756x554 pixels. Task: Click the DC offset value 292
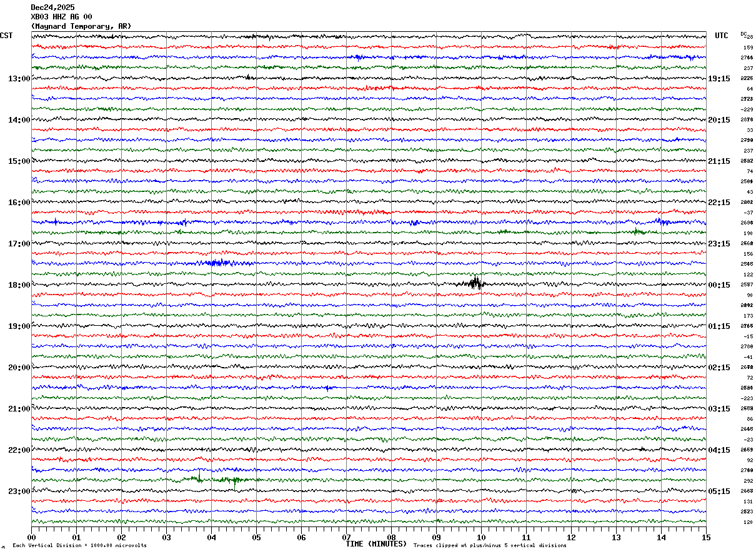pos(748,481)
